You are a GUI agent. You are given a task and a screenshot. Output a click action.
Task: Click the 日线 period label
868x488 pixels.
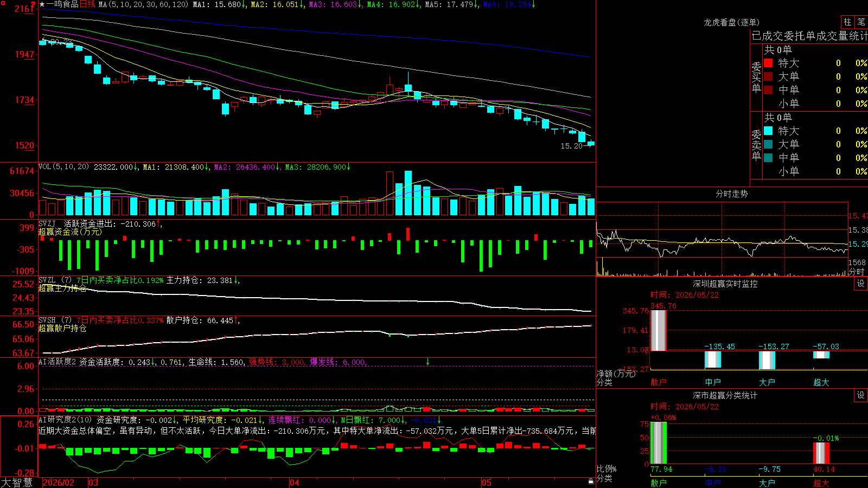[87, 4]
